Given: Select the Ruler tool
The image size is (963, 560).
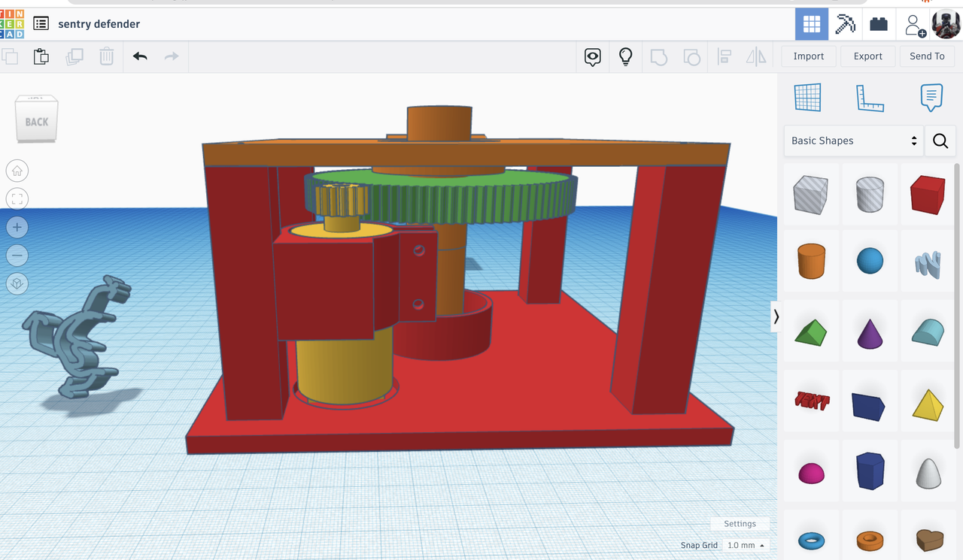Looking at the screenshot, I should [870, 98].
